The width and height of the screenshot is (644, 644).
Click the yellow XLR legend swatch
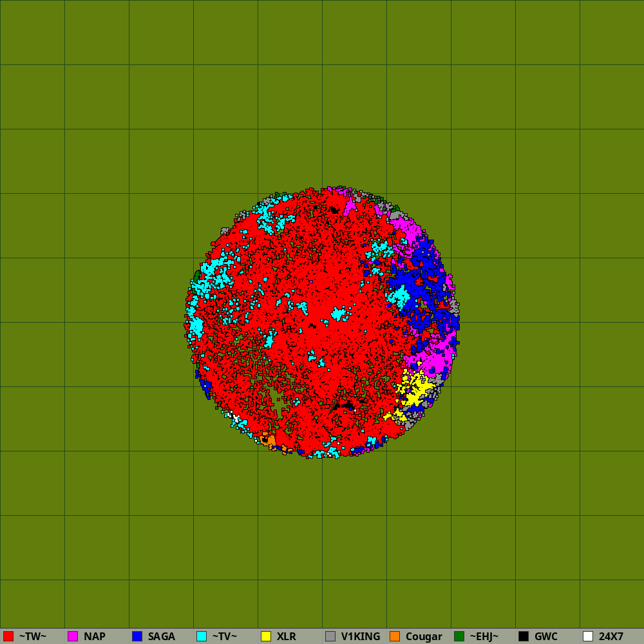266,636
